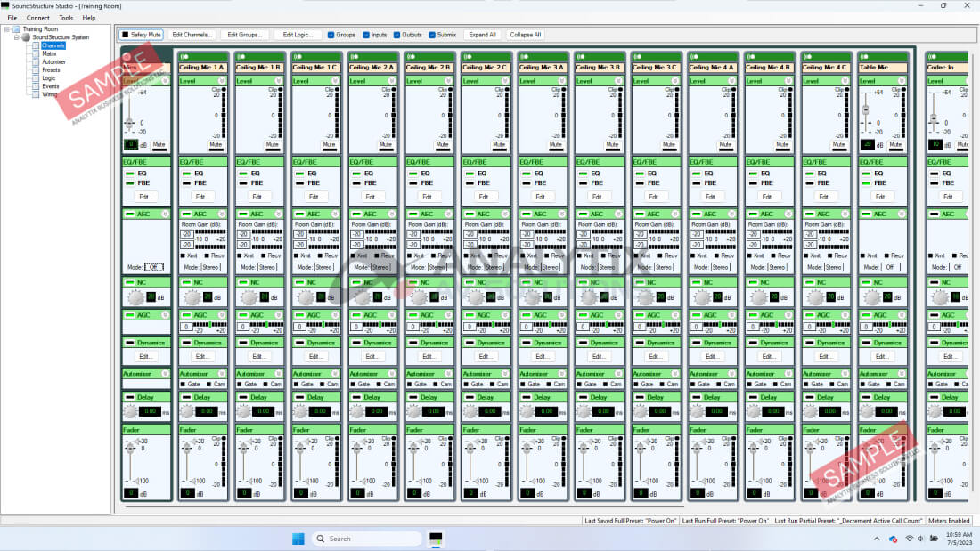
Task: Click the SoundStructure System sphere icon
Action: [x=26, y=37]
